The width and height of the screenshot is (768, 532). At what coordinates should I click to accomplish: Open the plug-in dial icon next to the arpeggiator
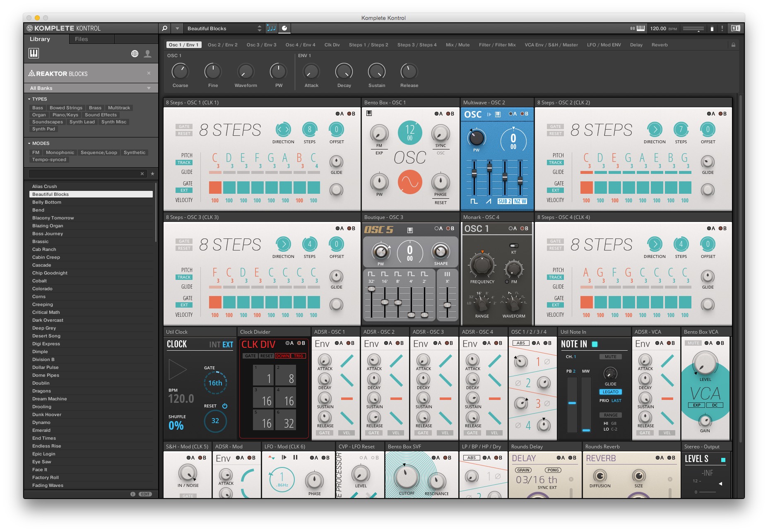pos(284,29)
